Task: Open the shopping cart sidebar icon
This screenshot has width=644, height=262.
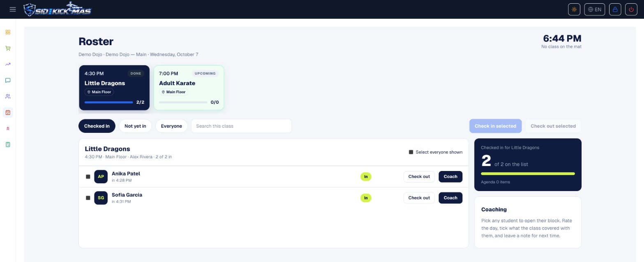Action: pos(8,48)
